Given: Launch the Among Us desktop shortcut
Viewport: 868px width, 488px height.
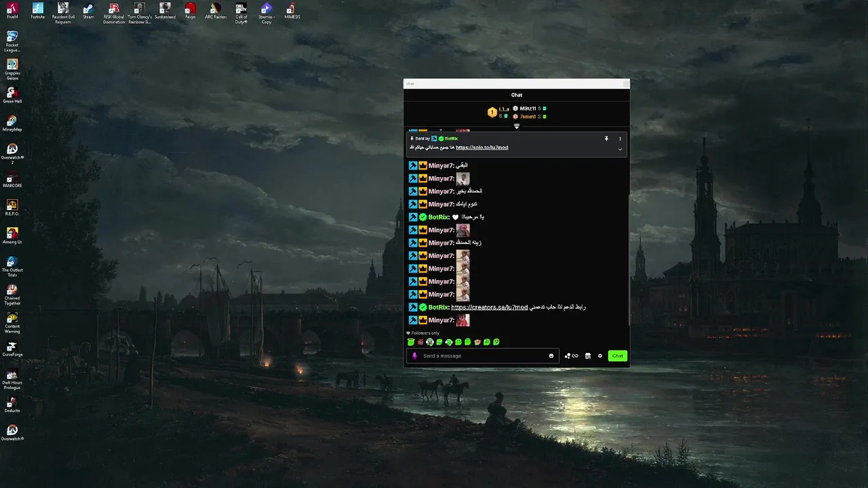Looking at the screenshot, I should [x=12, y=236].
